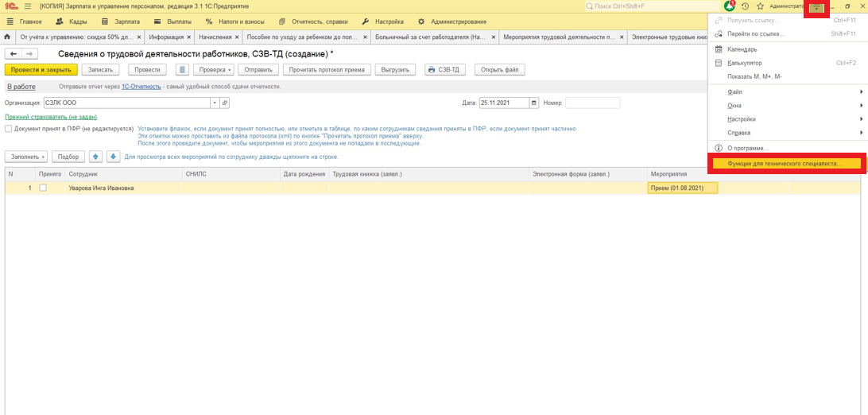The height and width of the screenshot is (415, 868).
Task: Open the 'Заполнить' dropdown button
Action: coord(26,157)
